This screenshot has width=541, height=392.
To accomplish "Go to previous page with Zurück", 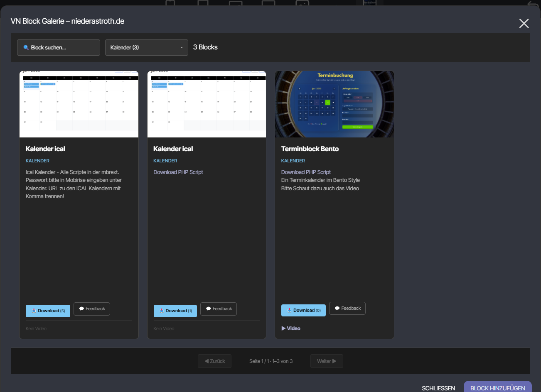I will 214,361.
